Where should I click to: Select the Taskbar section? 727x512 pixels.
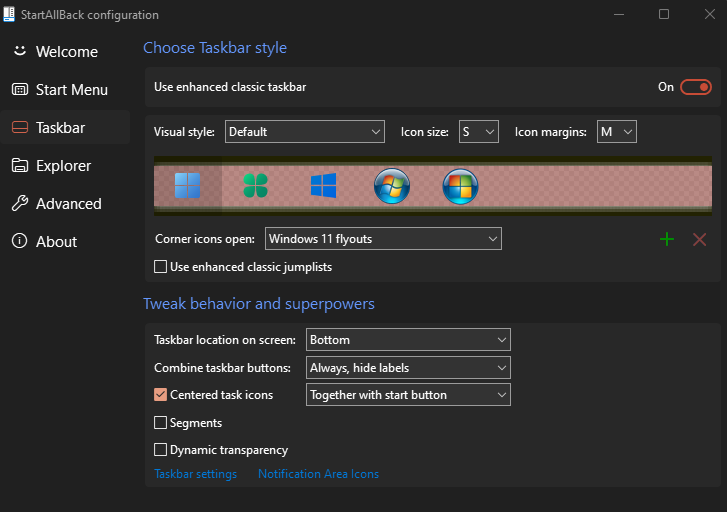(x=65, y=128)
